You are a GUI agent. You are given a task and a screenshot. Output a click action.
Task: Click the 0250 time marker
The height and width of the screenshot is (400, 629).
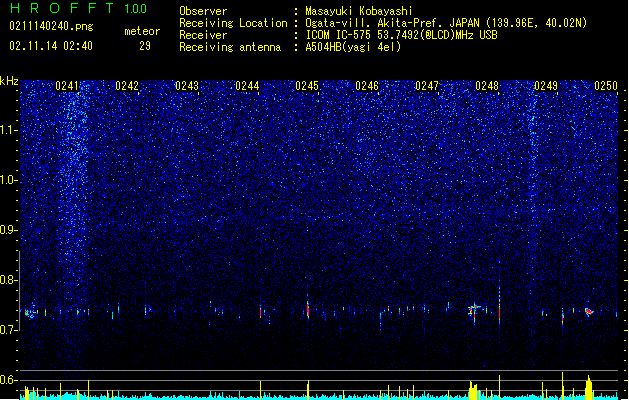pos(606,86)
